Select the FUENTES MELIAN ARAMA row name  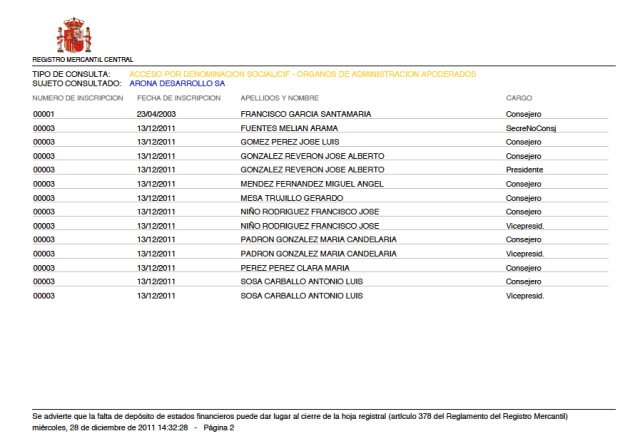[289, 128]
